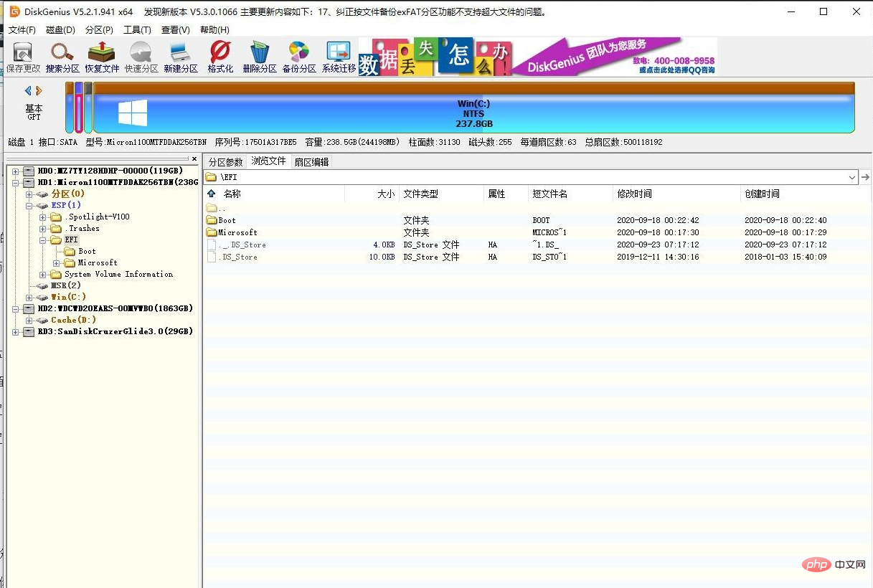The height and width of the screenshot is (588, 873).
Task: Go to previous disk with left arrow
Action: pyautogui.click(x=28, y=91)
